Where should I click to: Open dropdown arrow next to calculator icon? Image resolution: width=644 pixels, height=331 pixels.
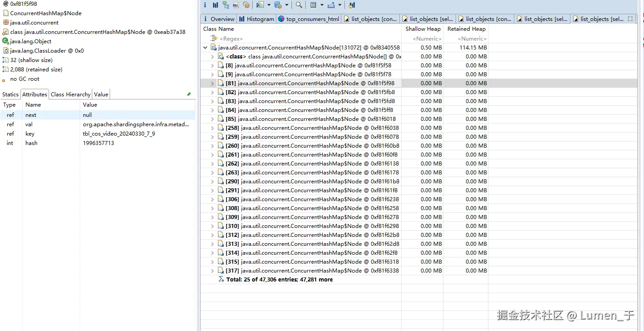(x=322, y=5)
